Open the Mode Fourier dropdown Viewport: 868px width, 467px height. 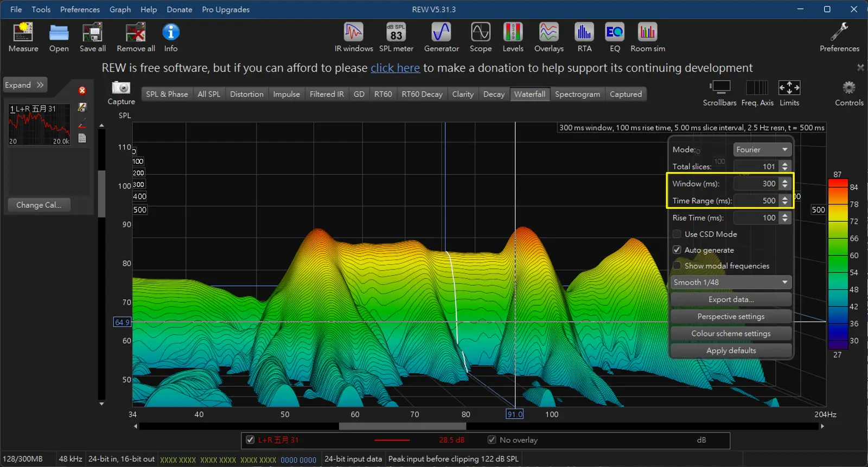click(762, 150)
